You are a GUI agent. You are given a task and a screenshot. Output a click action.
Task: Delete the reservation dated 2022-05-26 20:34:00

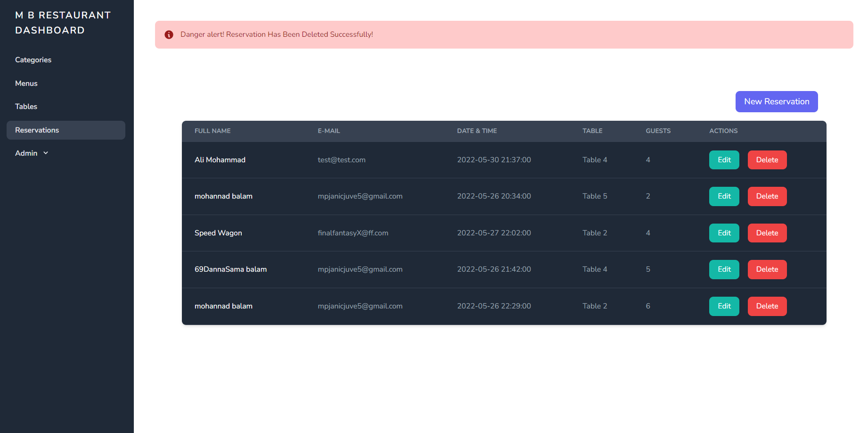767,196
